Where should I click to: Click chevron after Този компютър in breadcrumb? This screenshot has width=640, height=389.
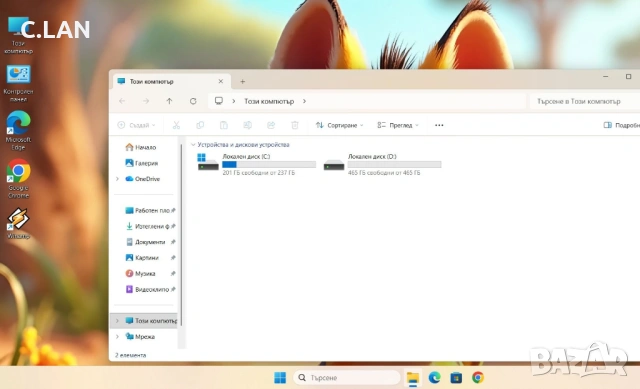tap(304, 101)
